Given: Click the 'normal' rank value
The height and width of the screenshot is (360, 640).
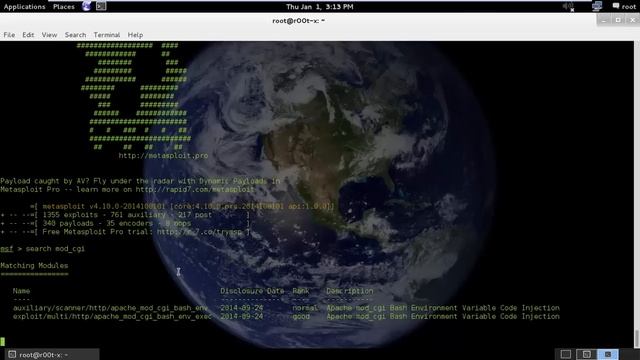Looking at the screenshot, I should tap(305, 308).
